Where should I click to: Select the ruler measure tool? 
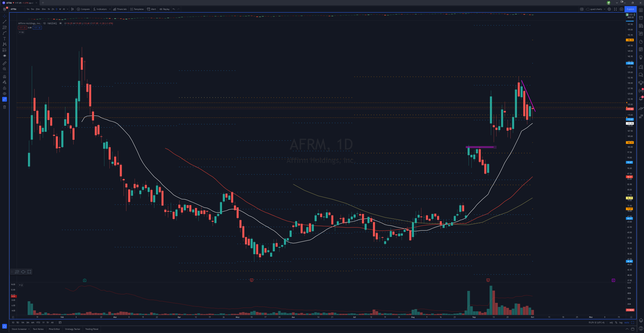[x=4, y=63]
